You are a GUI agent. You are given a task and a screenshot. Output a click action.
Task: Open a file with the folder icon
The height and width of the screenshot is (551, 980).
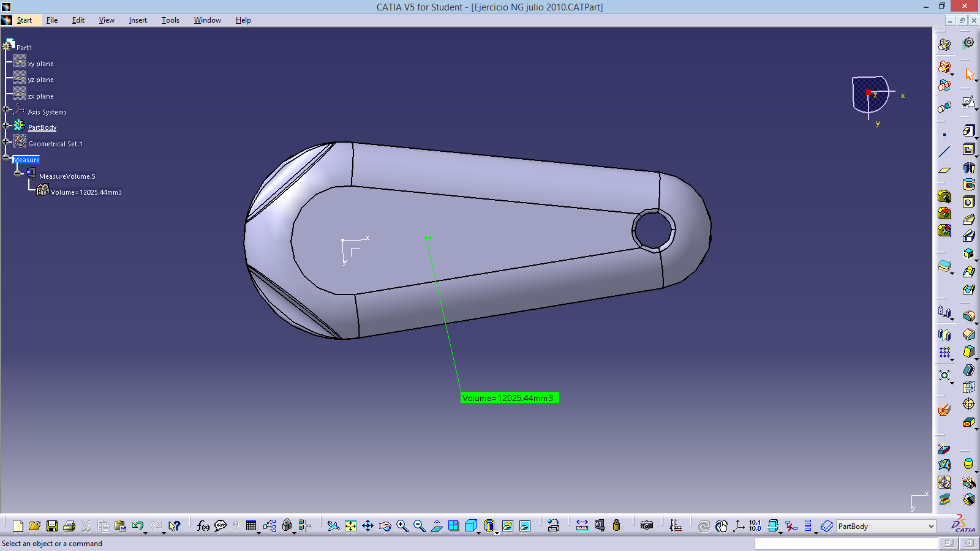(35, 526)
